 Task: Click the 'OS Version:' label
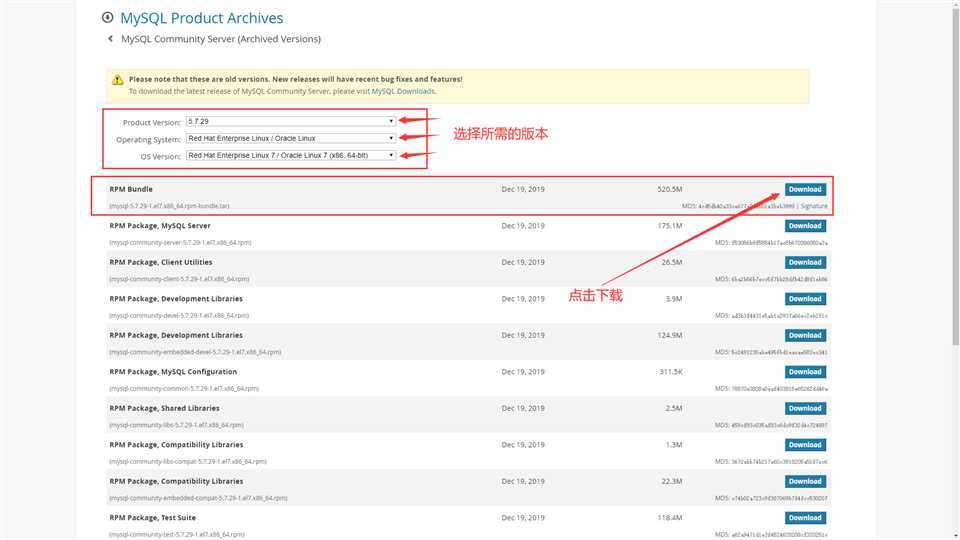(x=161, y=157)
